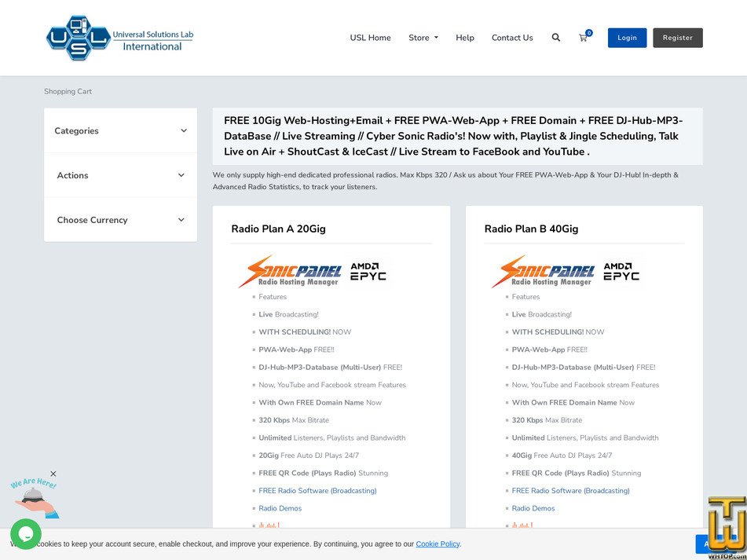The height and width of the screenshot is (560, 747).
Task: Click 'WITH SCHEDULING! NOW' in Plan A
Action: pos(305,332)
